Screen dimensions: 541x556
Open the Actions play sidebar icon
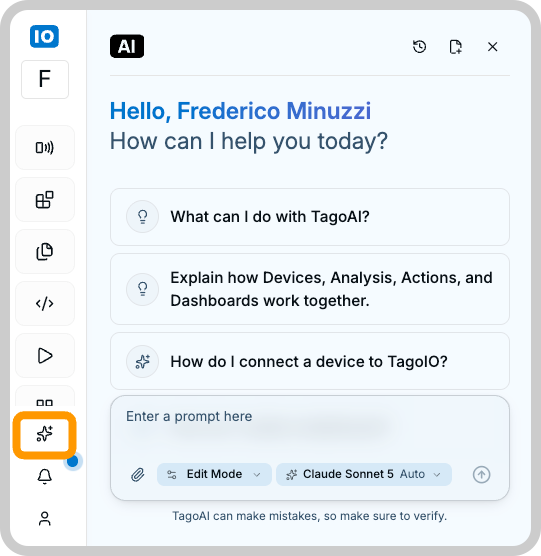tap(45, 355)
